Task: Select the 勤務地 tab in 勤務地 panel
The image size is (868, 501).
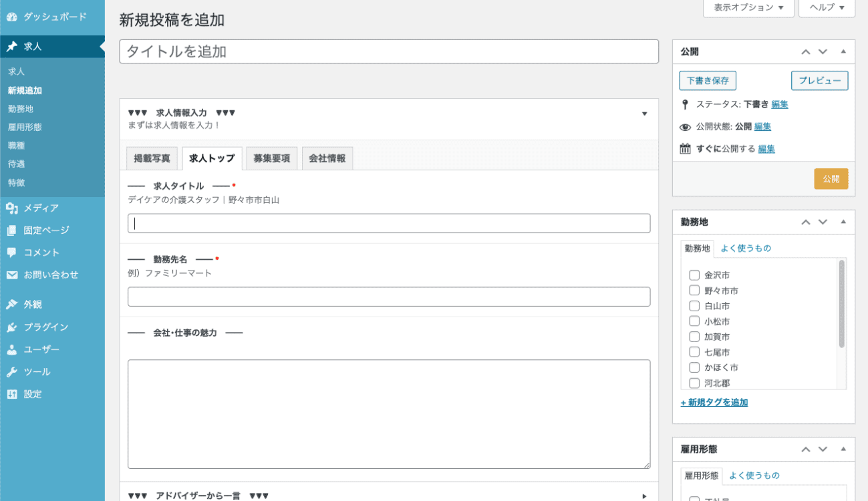Action: click(x=698, y=248)
